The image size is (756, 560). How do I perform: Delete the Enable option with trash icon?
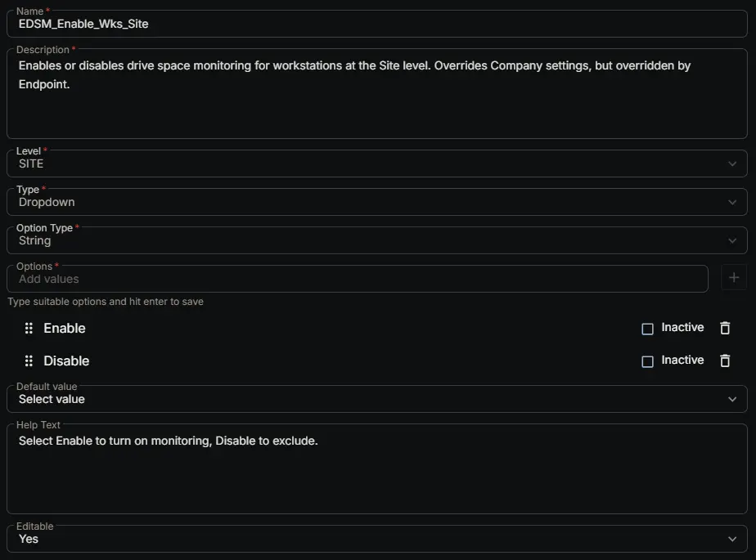coord(725,328)
